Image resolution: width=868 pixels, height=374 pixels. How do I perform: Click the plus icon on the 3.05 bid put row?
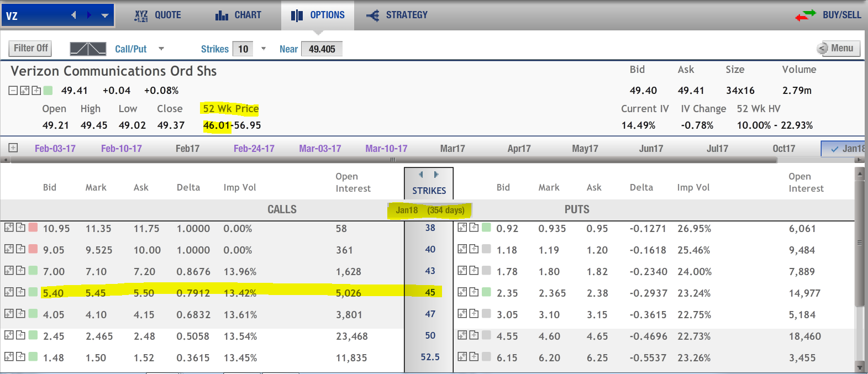(474, 313)
